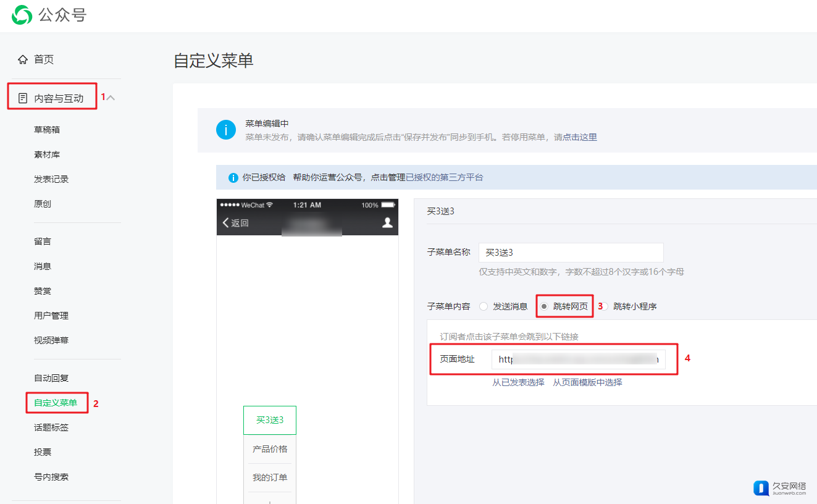
Task: Choose the 跳转小程序 radio option
Action: click(603, 306)
